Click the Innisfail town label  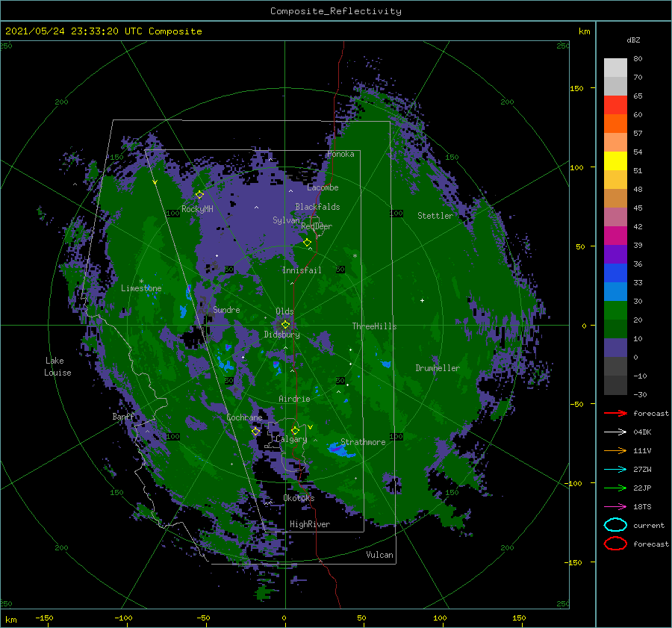click(302, 270)
